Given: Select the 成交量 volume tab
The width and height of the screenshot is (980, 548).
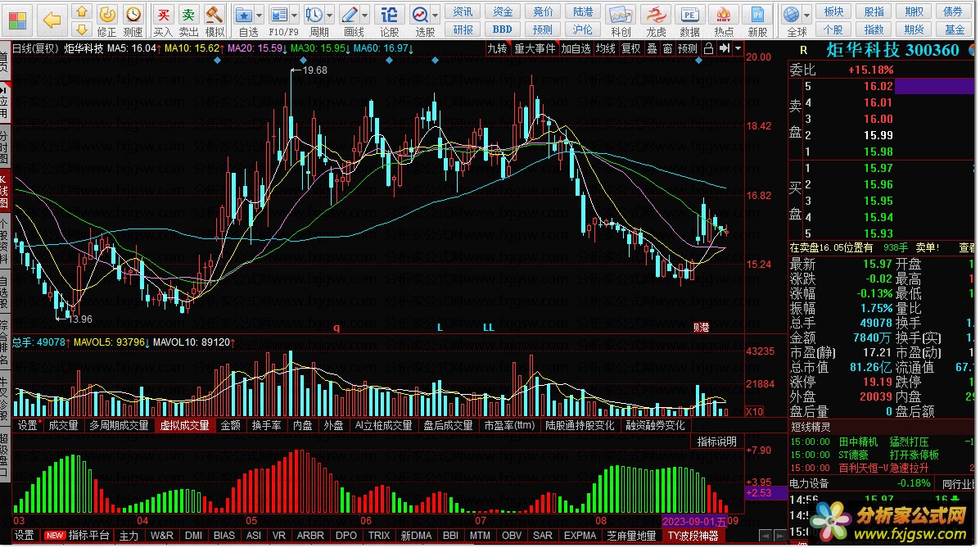Looking at the screenshot, I should point(63,425).
